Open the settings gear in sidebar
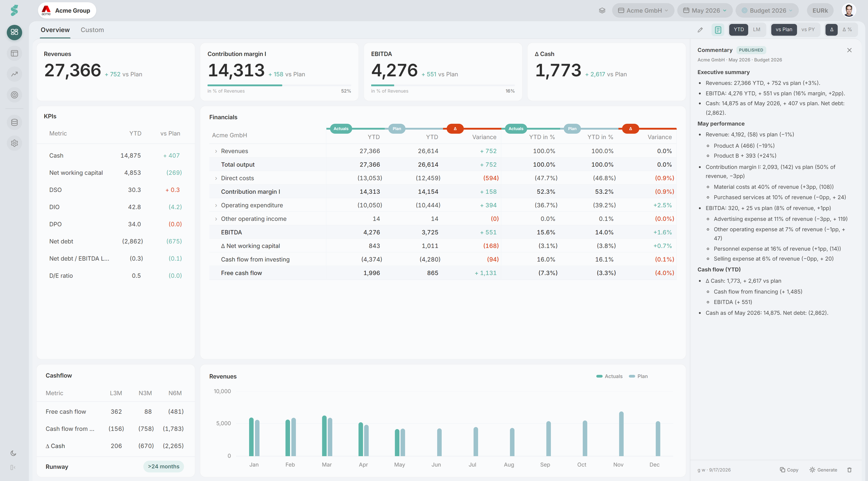This screenshot has width=868, height=481. click(x=14, y=143)
